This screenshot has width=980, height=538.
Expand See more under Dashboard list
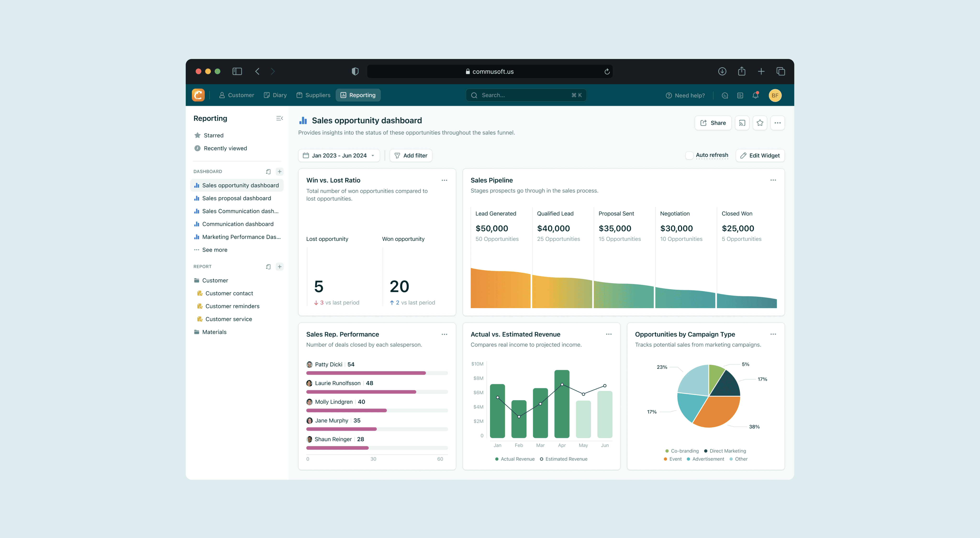click(215, 250)
